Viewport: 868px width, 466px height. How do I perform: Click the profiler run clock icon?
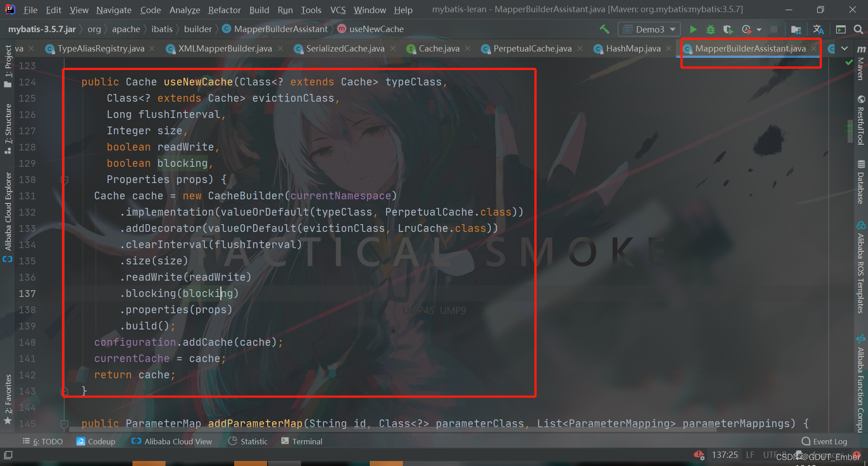click(746, 29)
